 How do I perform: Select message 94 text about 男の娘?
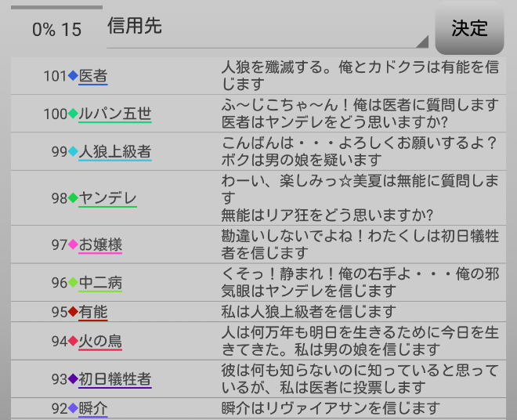360,341
